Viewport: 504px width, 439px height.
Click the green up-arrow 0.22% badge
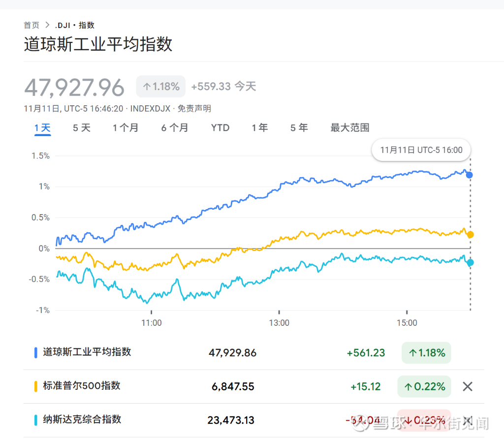[x=424, y=386]
